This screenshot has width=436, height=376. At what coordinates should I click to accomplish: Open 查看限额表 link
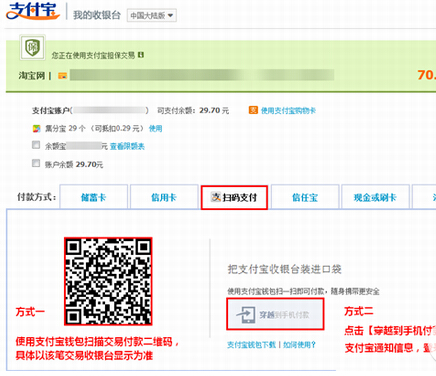point(127,146)
